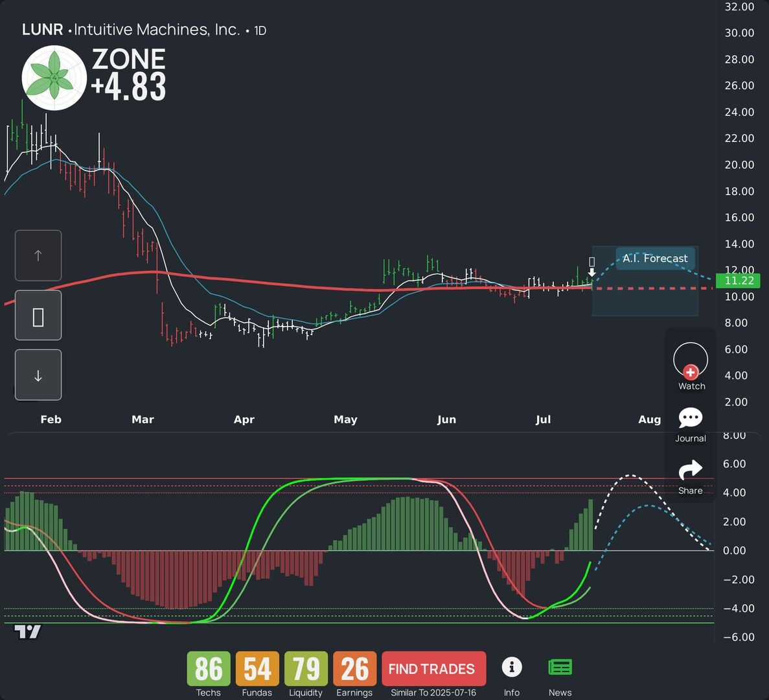Image resolution: width=769 pixels, height=700 pixels.
Task: Click the 32.00 price axis label
Action: pos(740,7)
